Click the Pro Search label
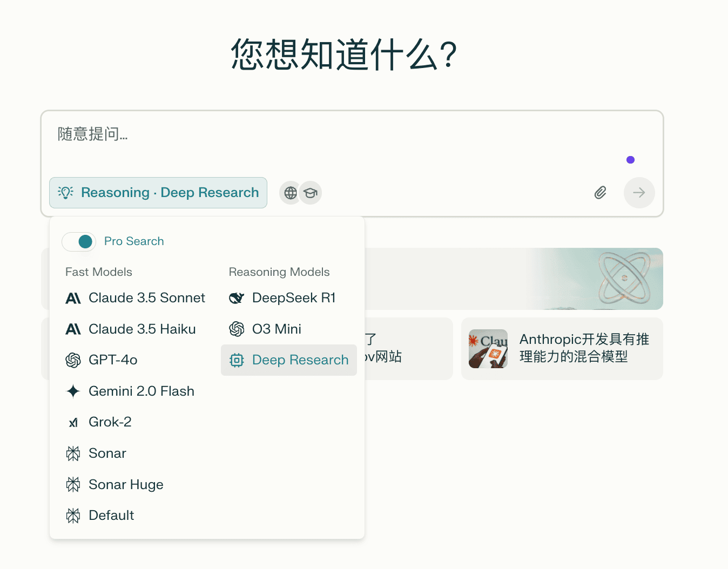 pyautogui.click(x=134, y=241)
